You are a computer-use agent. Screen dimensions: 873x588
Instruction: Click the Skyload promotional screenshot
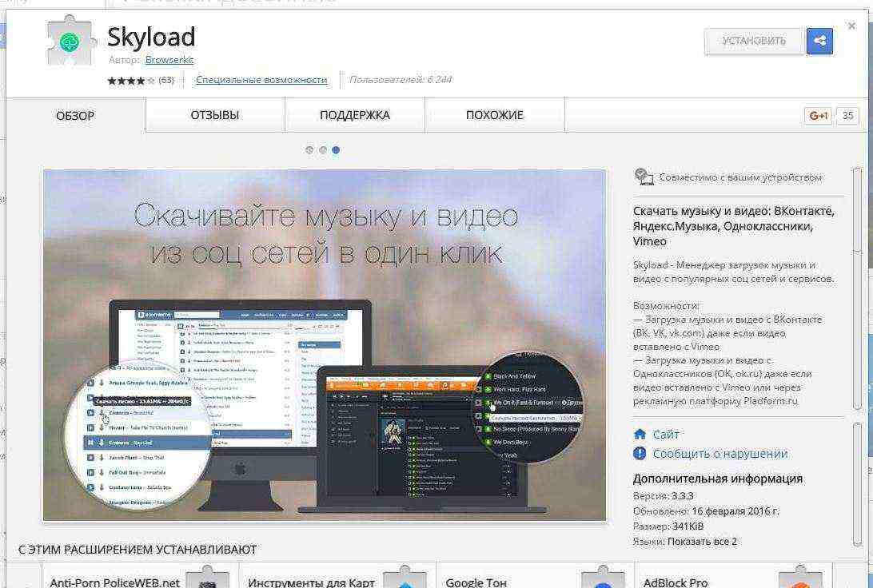(325, 345)
